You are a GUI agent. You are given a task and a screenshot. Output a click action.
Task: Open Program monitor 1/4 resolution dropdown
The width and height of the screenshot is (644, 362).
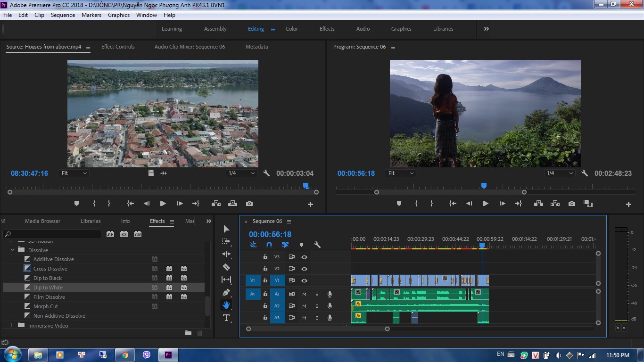(560, 173)
